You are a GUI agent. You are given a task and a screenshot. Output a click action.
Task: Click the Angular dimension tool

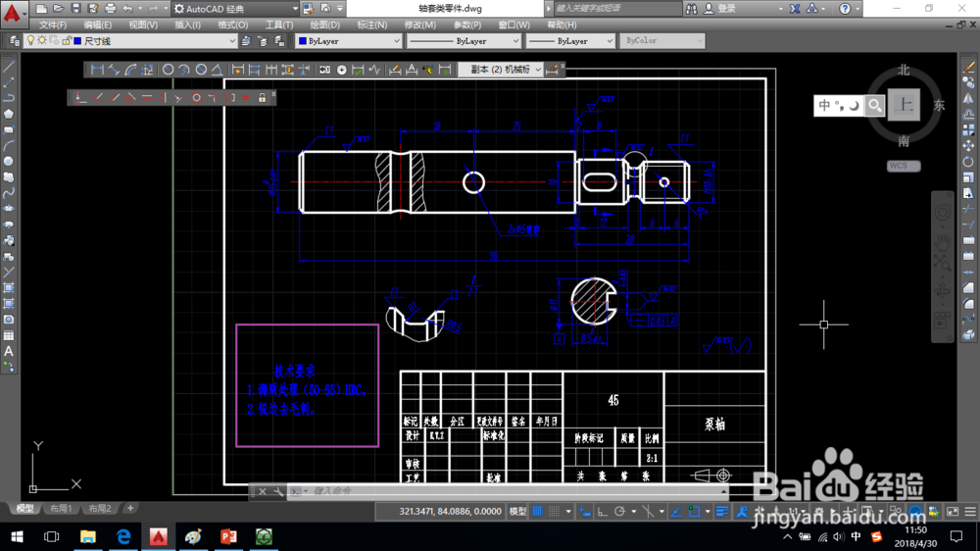click(217, 70)
